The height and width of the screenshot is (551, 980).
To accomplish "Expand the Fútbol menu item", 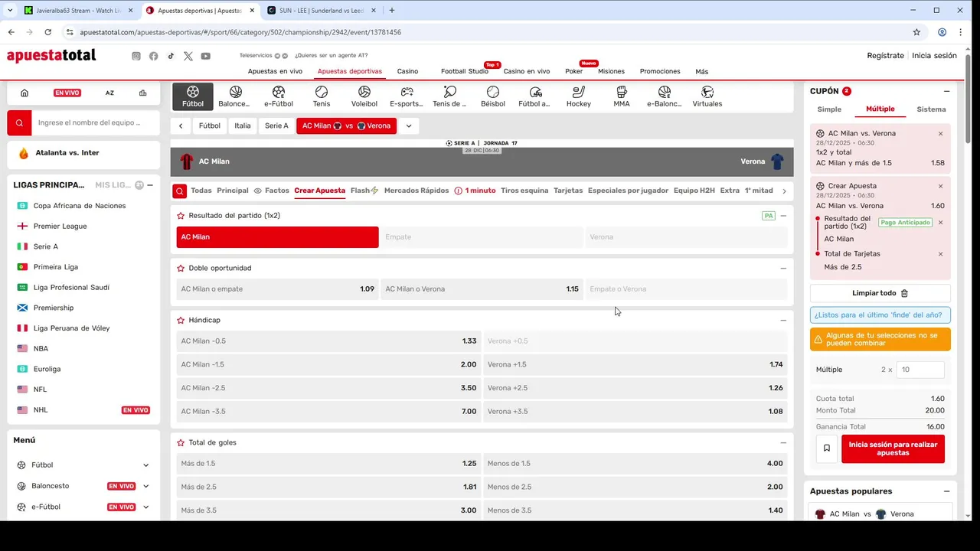I will 145,465.
